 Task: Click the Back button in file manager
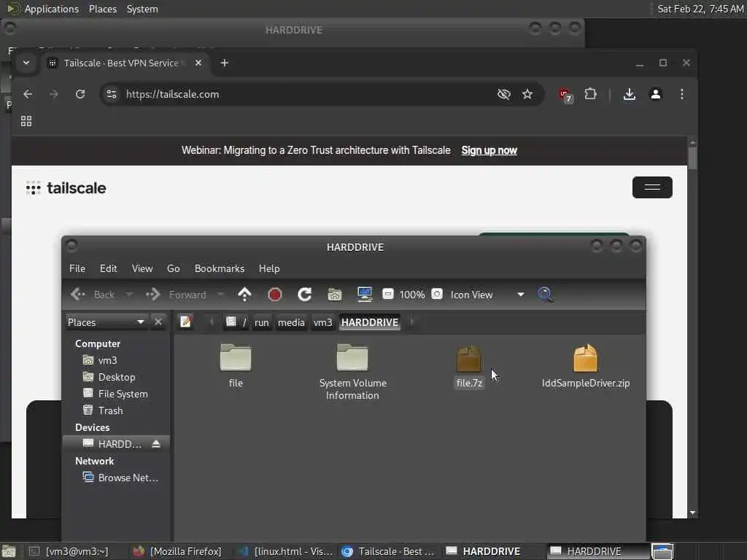93,295
